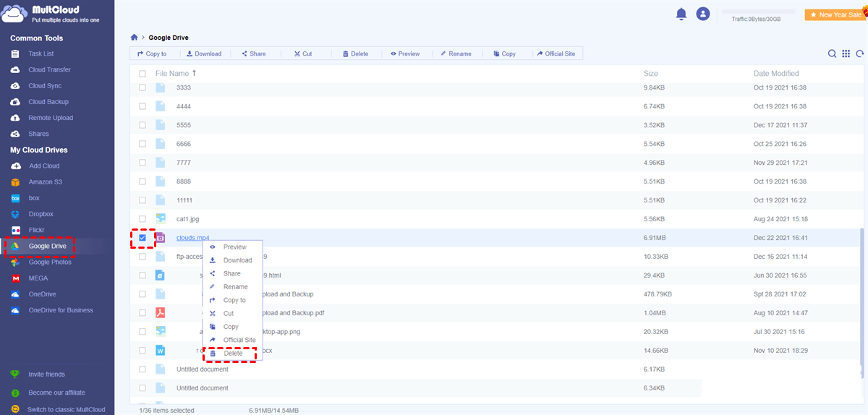Image resolution: width=868 pixels, height=415 pixels.
Task: Click the New Year Sale button
Action: click(834, 14)
